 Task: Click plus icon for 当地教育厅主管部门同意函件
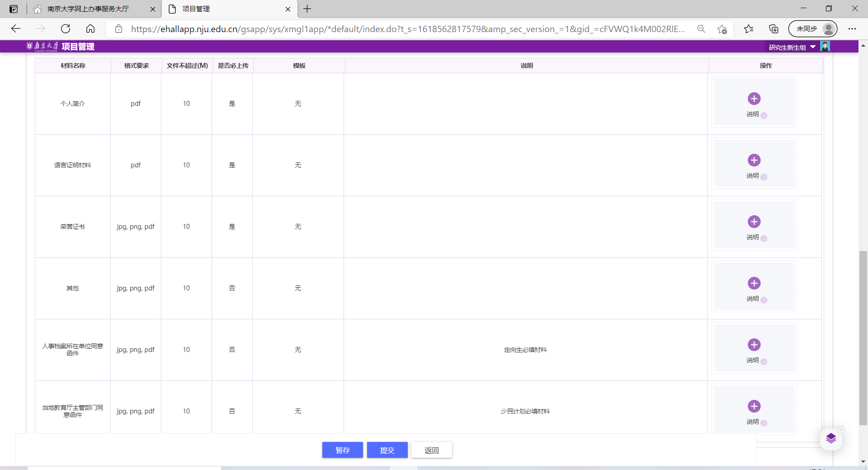pos(754,406)
